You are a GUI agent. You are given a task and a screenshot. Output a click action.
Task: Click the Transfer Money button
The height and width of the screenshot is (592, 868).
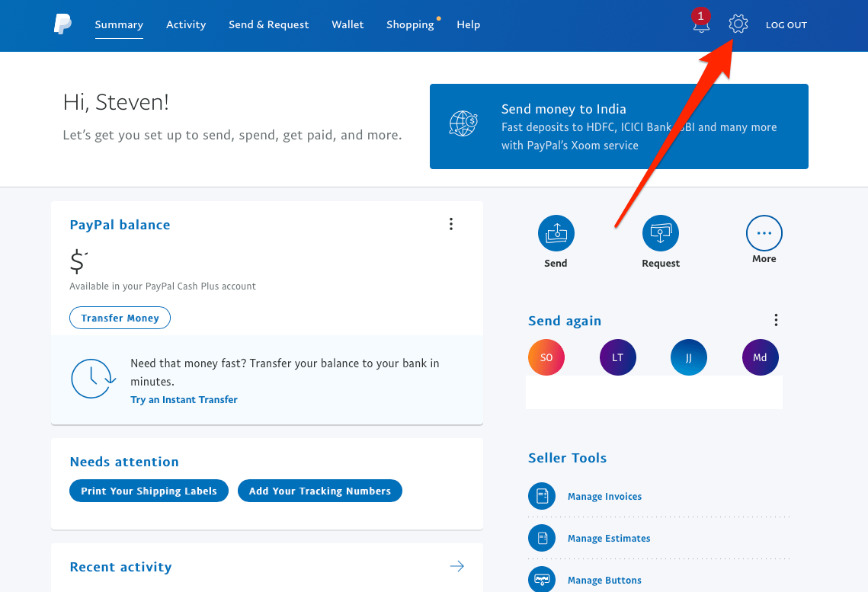click(120, 318)
